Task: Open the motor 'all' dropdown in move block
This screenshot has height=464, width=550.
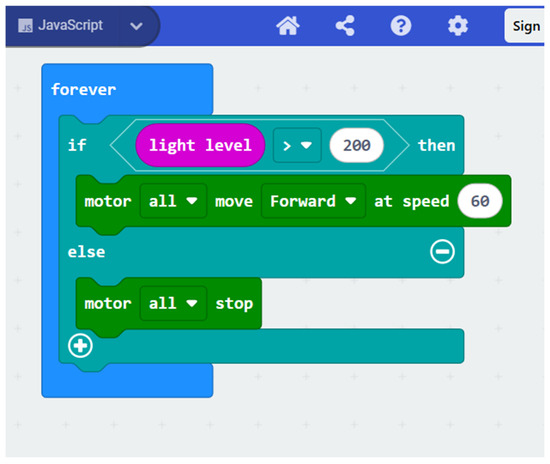Action: click(x=173, y=201)
